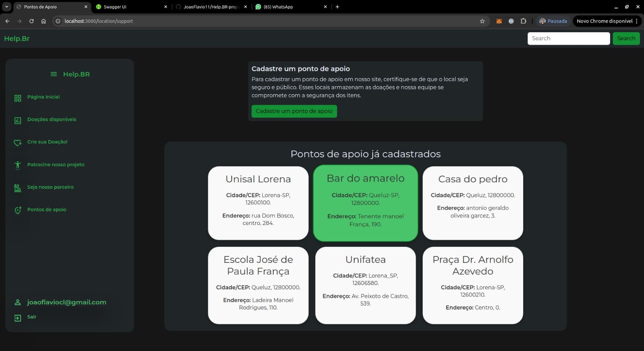644x351 pixels.
Task: Reload the page using the browser refresh button
Action: pyautogui.click(x=31, y=21)
